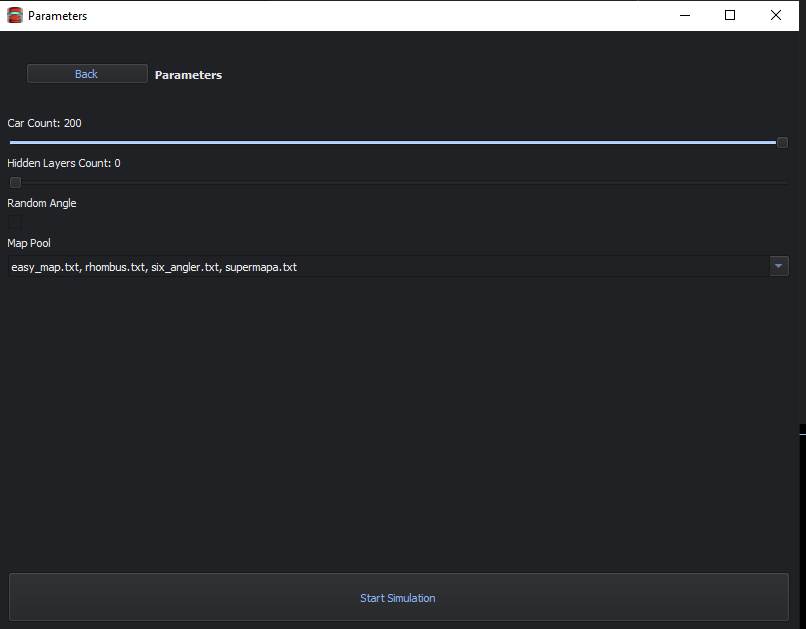Click the Random Angle label
This screenshot has height=629, width=806.
pyautogui.click(x=42, y=204)
